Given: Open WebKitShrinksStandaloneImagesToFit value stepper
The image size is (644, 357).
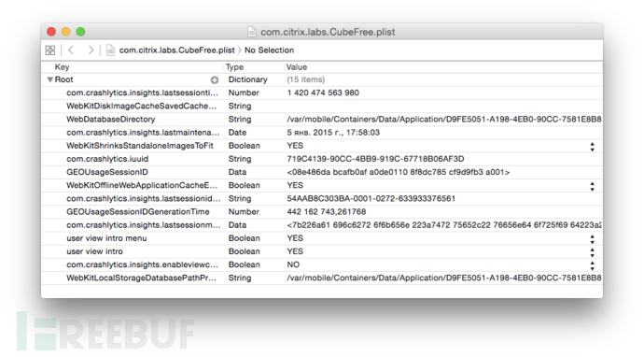Looking at the screenshot, I should pos(593,147).
